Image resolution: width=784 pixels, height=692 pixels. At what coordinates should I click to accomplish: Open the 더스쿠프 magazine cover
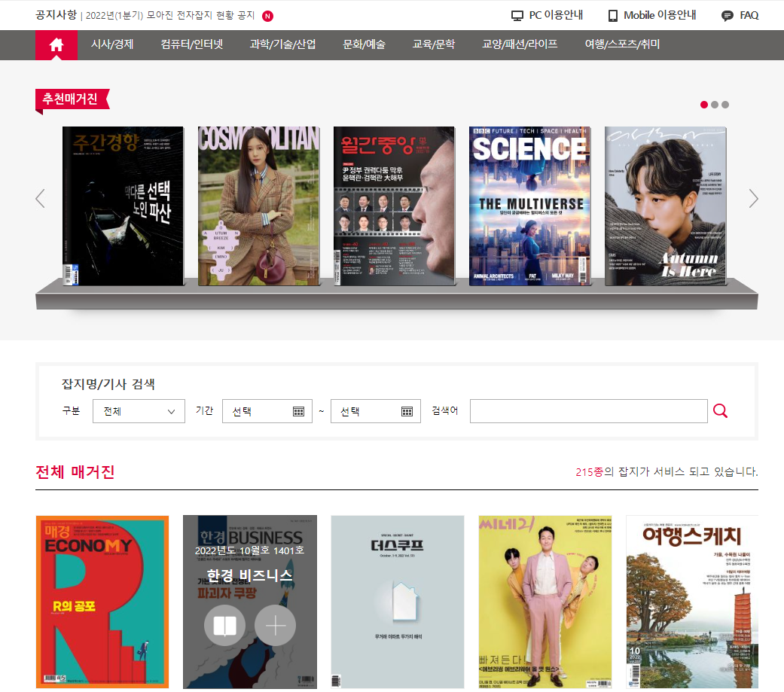[398, 602]
